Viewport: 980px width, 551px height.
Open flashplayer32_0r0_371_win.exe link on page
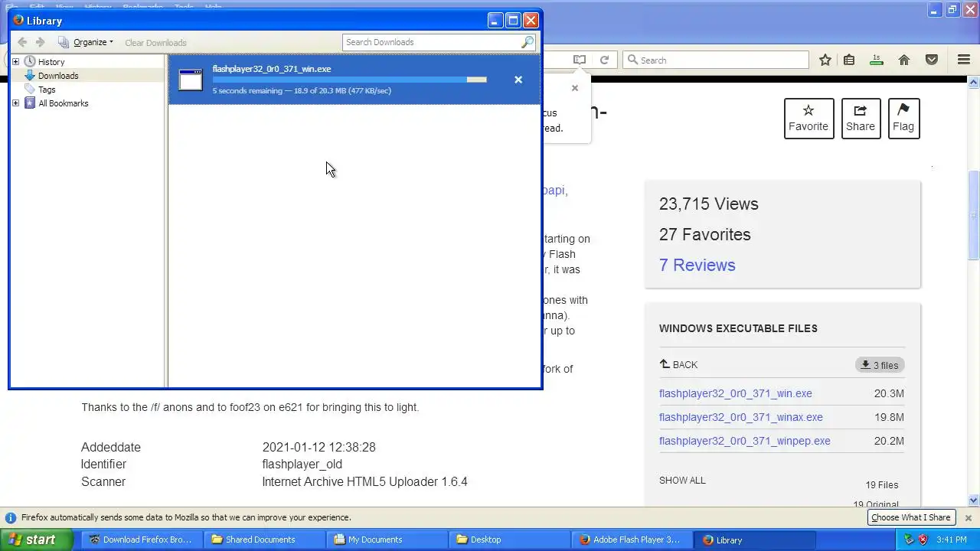coord(736,393)
